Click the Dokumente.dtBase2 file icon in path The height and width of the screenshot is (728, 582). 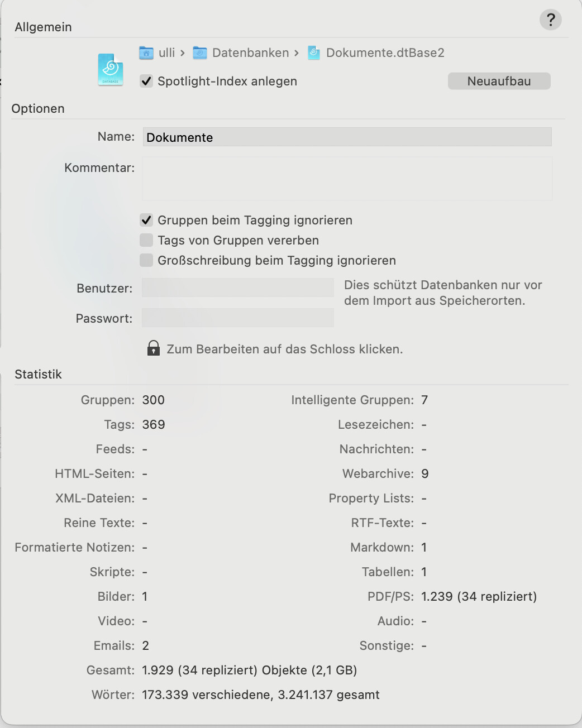[314, 52]
